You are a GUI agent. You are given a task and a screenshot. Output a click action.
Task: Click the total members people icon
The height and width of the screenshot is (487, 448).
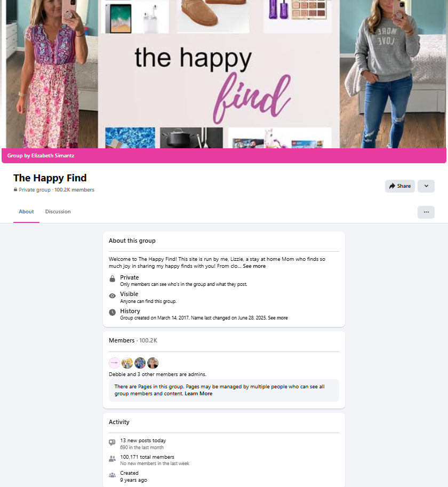[112, 459]
